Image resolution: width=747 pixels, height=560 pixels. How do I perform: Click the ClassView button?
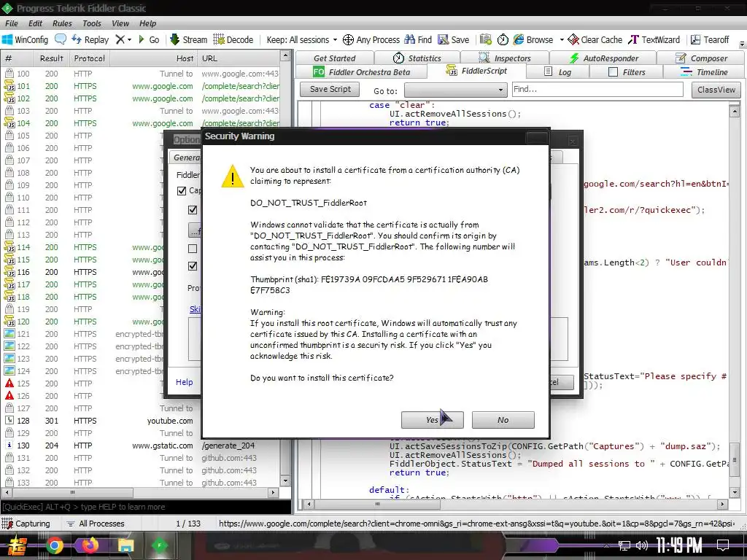coord(716,90)
